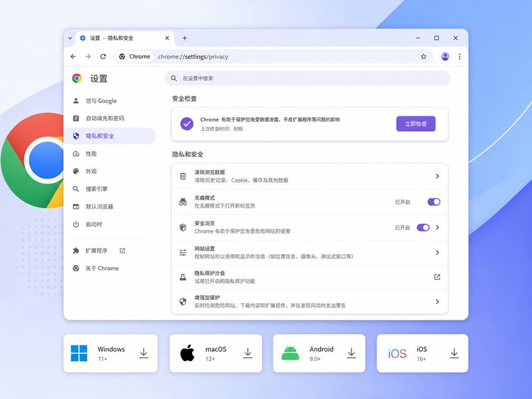Screen dimensions: 532x399
Task: Click the forward navigation arrow
Action: [x=88, y=57]
